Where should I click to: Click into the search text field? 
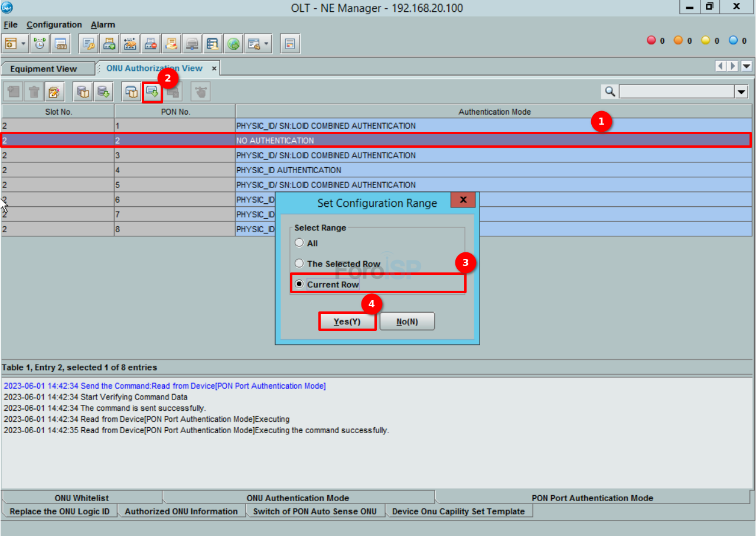676,92
